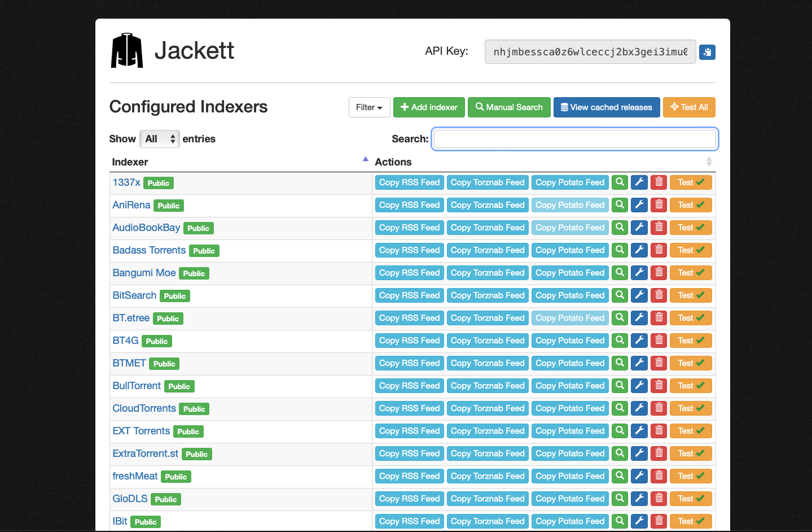Open wrench configuration for CloudTorrents

[639, 408]
